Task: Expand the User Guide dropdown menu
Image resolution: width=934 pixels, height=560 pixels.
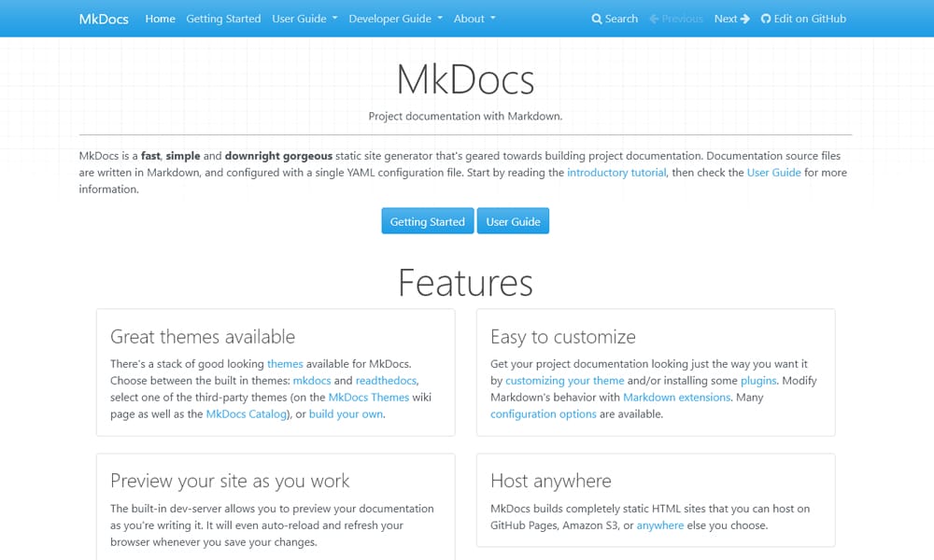Action: coord(304,18)
